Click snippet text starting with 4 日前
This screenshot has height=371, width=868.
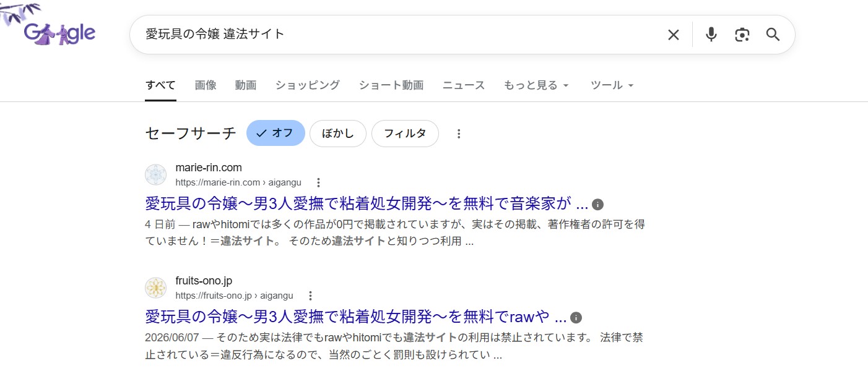(x=395, y=232)
